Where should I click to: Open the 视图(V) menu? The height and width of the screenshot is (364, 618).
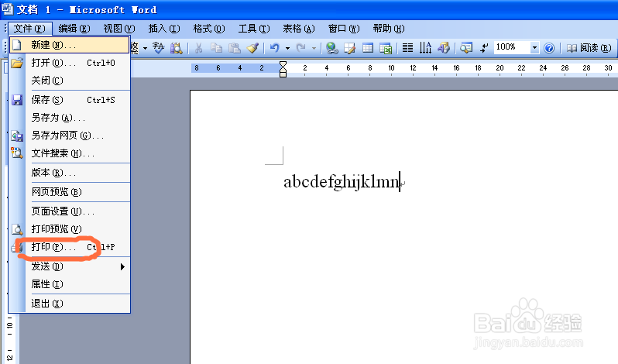(x=119, y=29)
